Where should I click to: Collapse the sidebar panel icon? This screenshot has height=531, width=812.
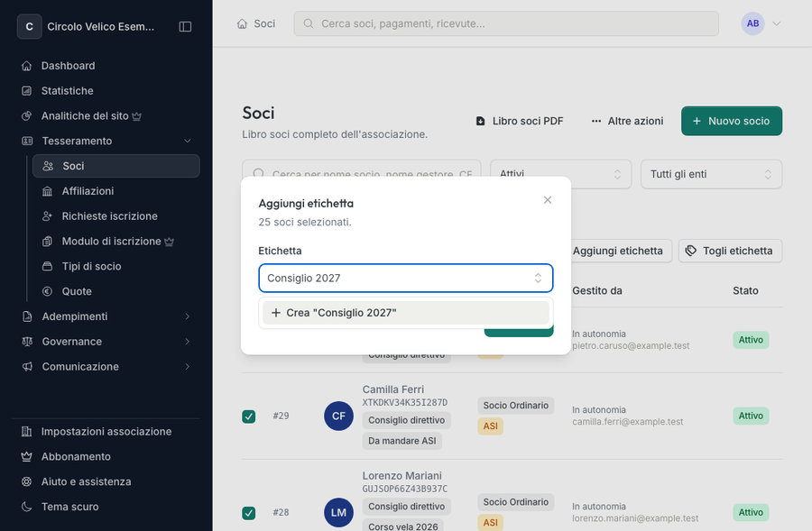(x=185, y=26)
